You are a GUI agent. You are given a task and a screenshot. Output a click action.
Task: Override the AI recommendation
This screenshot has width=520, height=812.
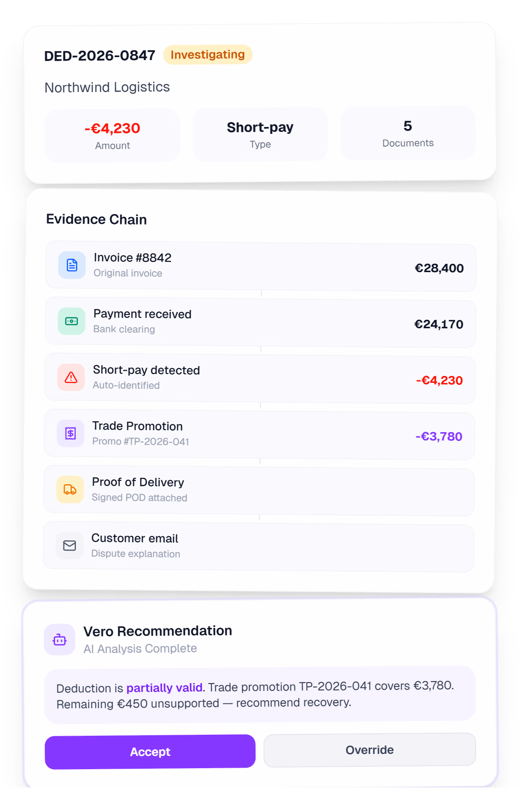tap(369, 750)
